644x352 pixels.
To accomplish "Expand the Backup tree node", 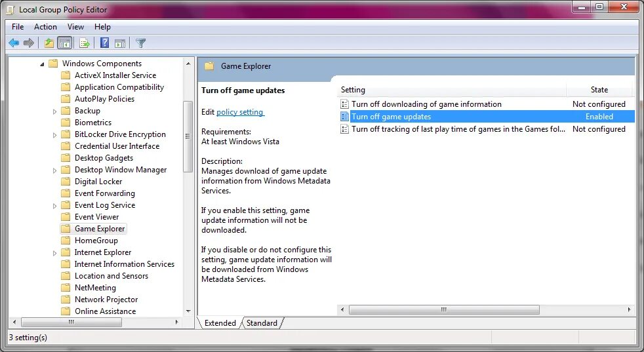I will [54, 111].
